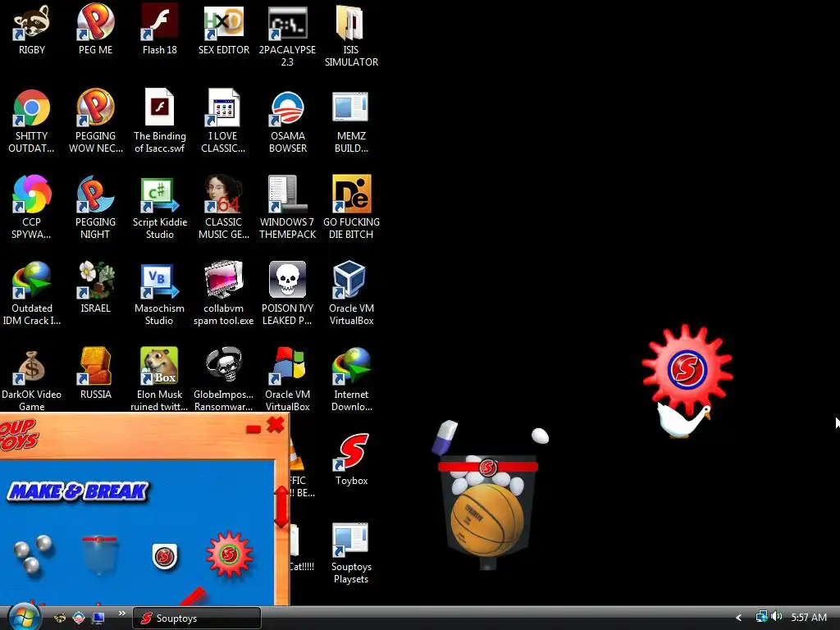Image resolution: width=840 pixels, height=630 pixels.
Task: Open the HxD hex editor desktop shortcut
Action: 223,30
